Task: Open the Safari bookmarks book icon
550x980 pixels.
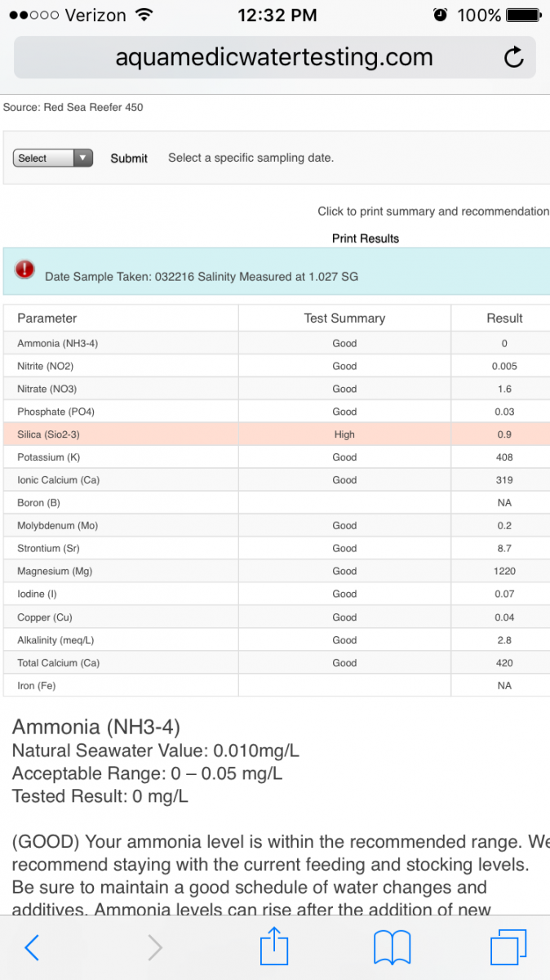Action: pos(393,948)
